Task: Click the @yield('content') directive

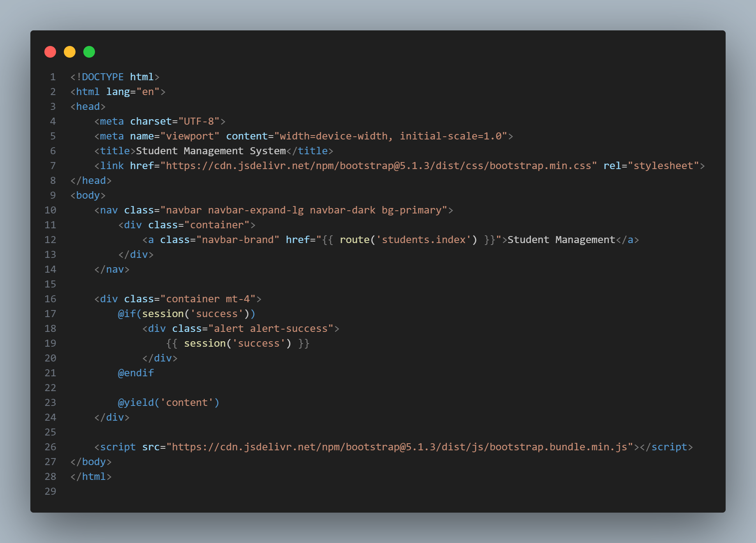Action: tap(169, 402)
